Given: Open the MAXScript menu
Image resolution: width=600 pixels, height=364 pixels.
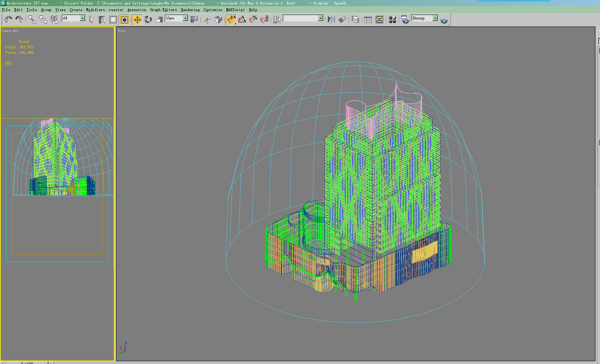Looking at the screenshot, I should [235, 10].
